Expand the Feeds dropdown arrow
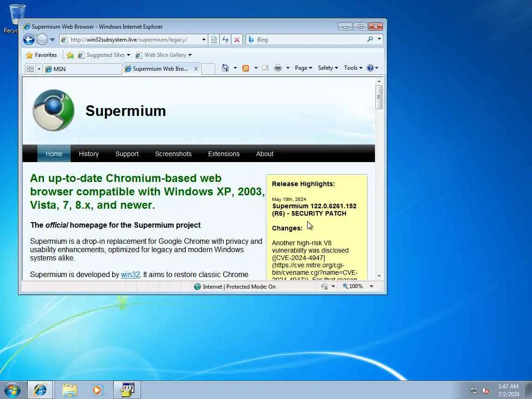 point(256,68)
